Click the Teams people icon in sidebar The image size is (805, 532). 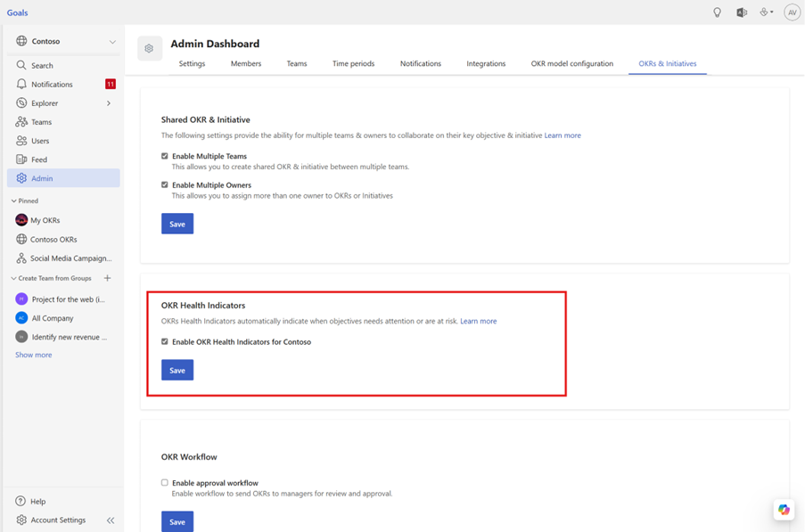(x=21, y=121)
